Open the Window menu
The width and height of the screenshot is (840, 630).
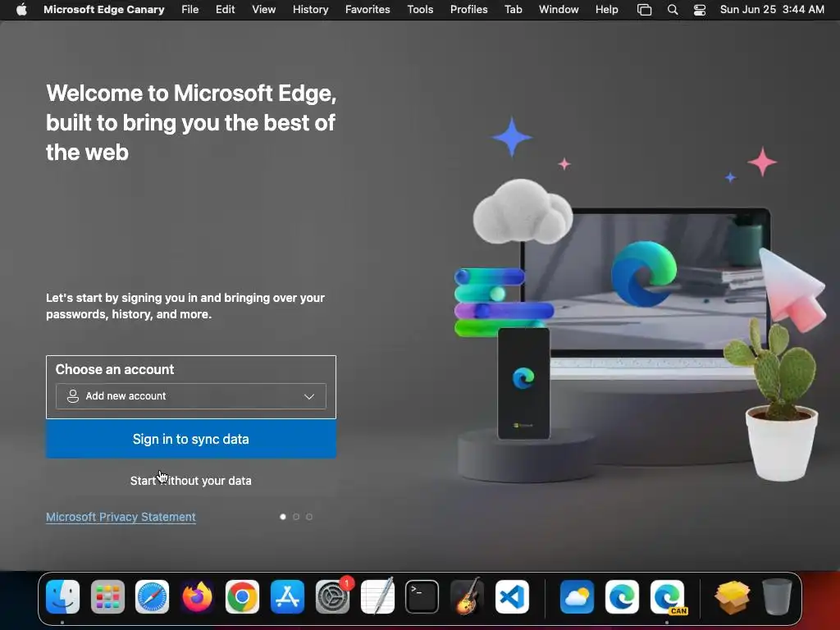[559, 10]
